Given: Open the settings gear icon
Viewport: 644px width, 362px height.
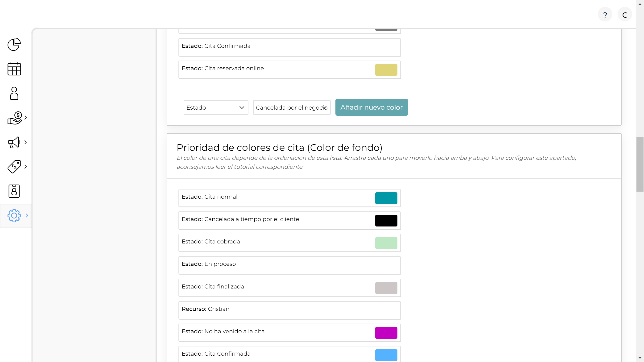Looking at the screenshot, I should (x=14, y=215).
